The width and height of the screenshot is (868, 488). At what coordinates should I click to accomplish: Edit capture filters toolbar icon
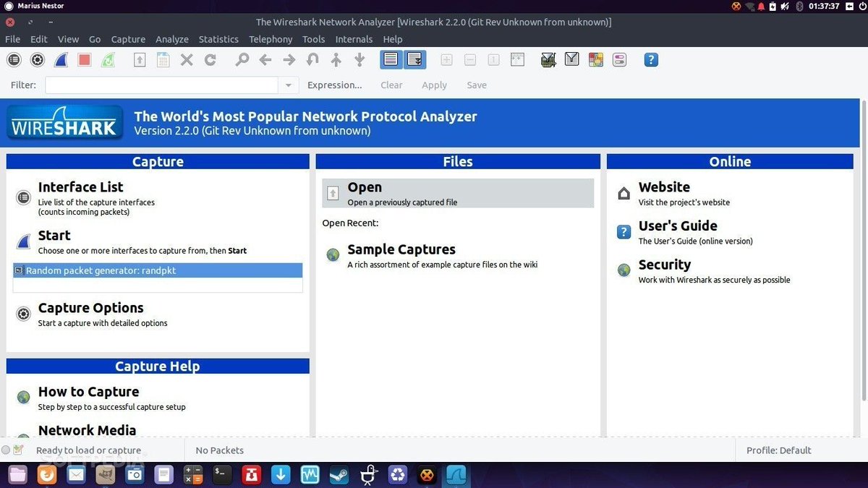[548, 60]
